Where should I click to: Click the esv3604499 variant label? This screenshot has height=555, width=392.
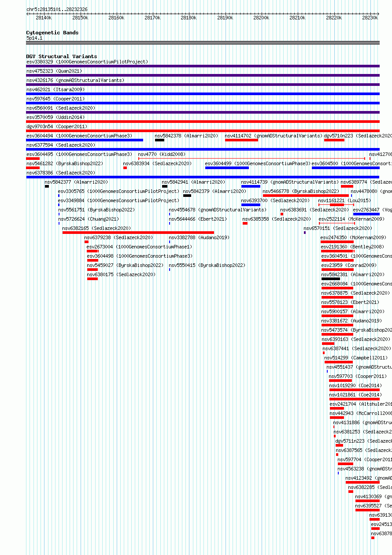pyautogui.click(x=258, y=163)
